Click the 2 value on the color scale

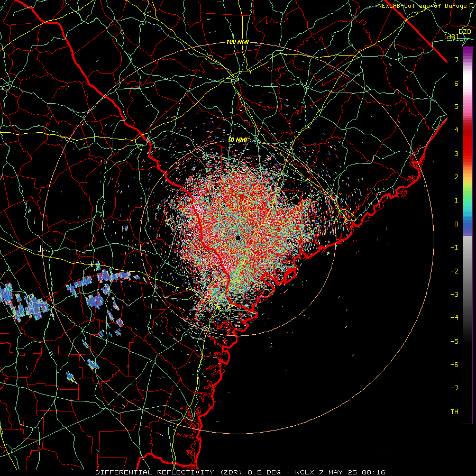coord(456,177)
